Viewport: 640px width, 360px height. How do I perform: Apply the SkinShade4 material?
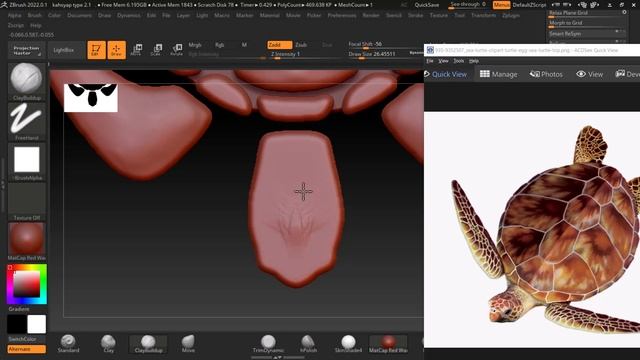[x=348, y=344]
